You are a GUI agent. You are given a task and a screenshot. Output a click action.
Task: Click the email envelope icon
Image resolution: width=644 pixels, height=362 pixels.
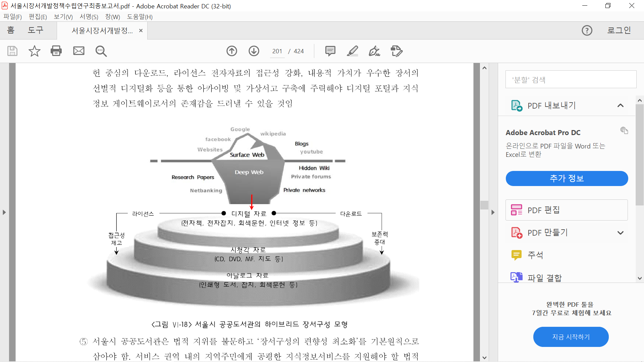click(79, 51)
